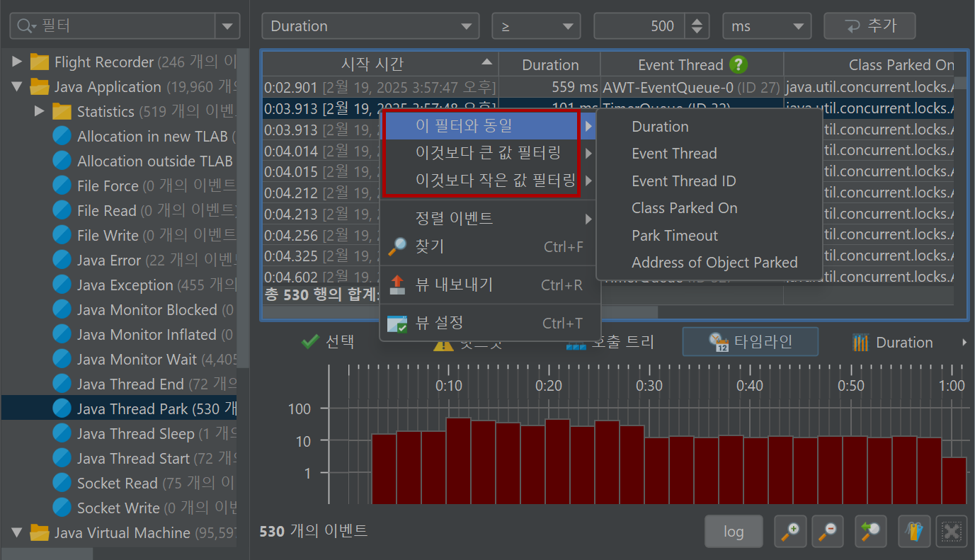
Task: Switch to the 호출 트리 tab
Action: tap(610, 343)
